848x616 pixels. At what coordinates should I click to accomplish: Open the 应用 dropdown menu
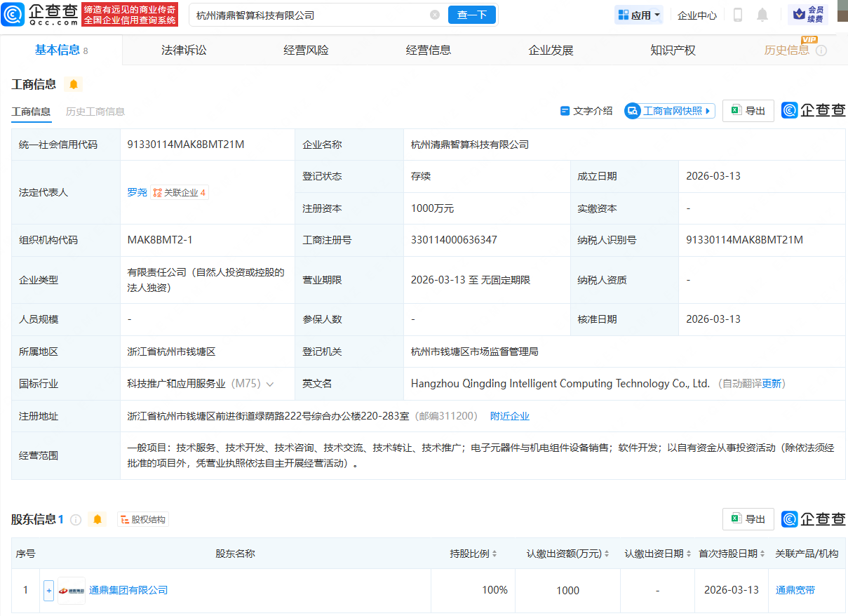click(x=638, y=14)
